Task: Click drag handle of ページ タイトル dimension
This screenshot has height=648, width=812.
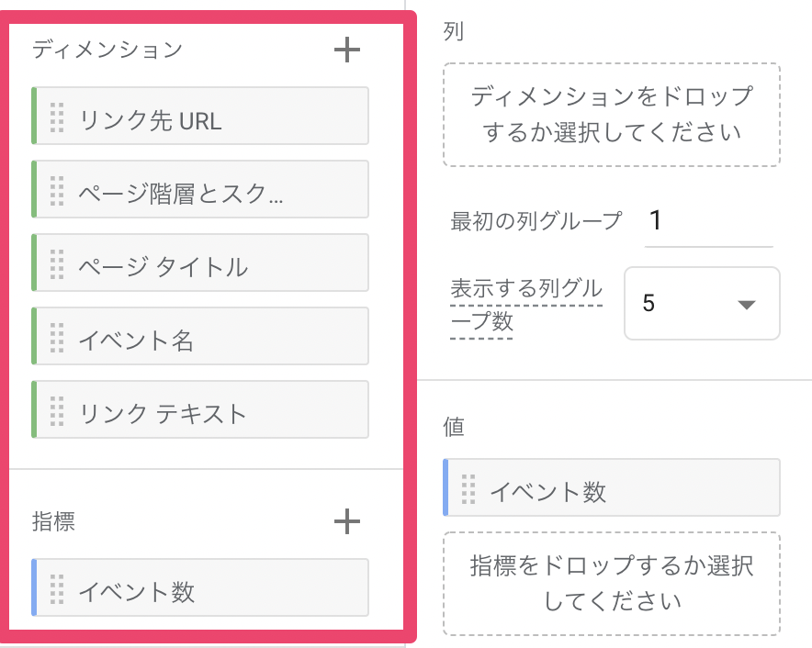Action: pyautogui.click(x=57, y=263)
